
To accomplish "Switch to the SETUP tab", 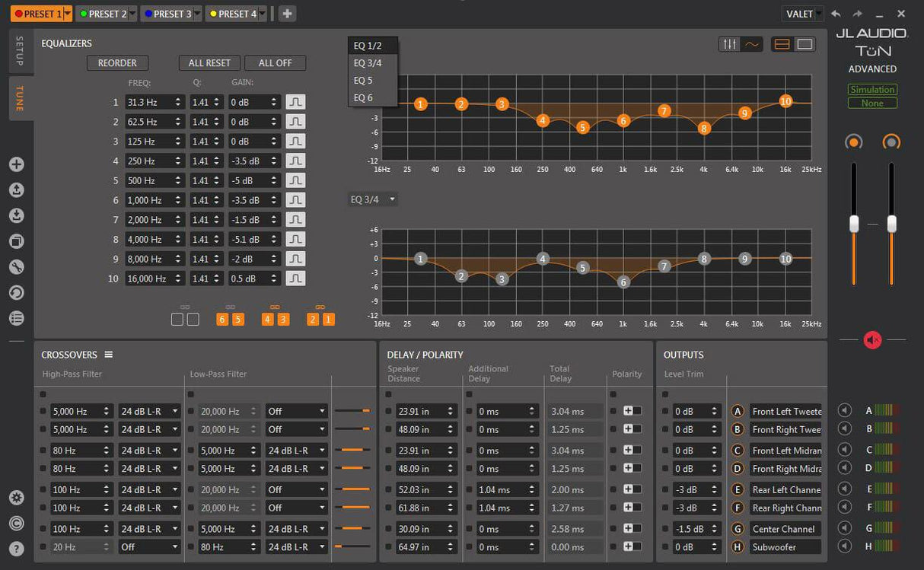I will tap(20, 51).
